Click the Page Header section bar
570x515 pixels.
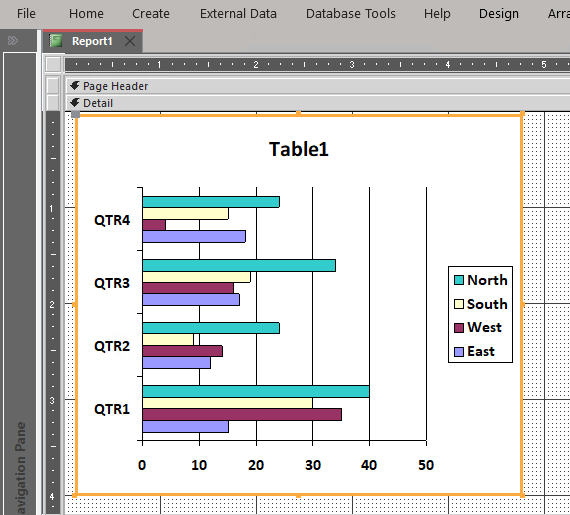point(318,86)
